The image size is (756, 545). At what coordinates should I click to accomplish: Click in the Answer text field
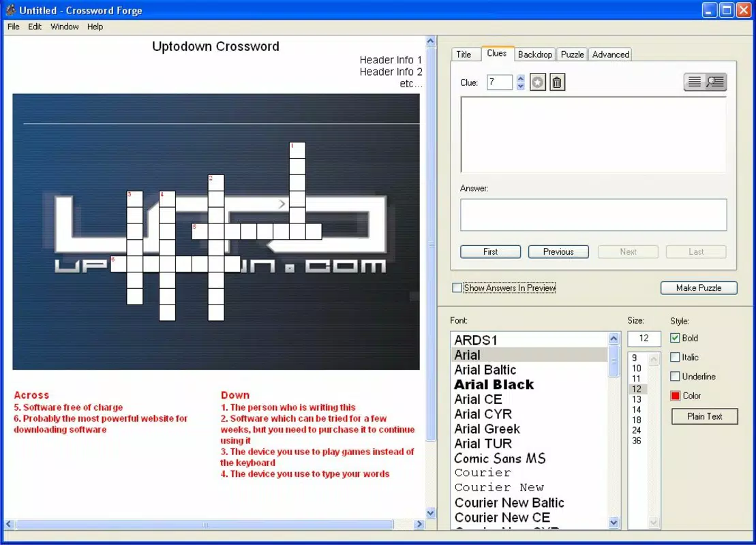tap(594, 215)
